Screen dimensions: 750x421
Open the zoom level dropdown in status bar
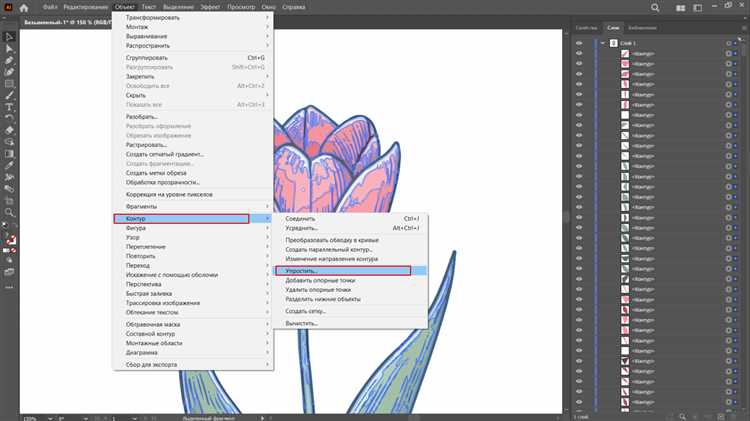tap(50, 418)
